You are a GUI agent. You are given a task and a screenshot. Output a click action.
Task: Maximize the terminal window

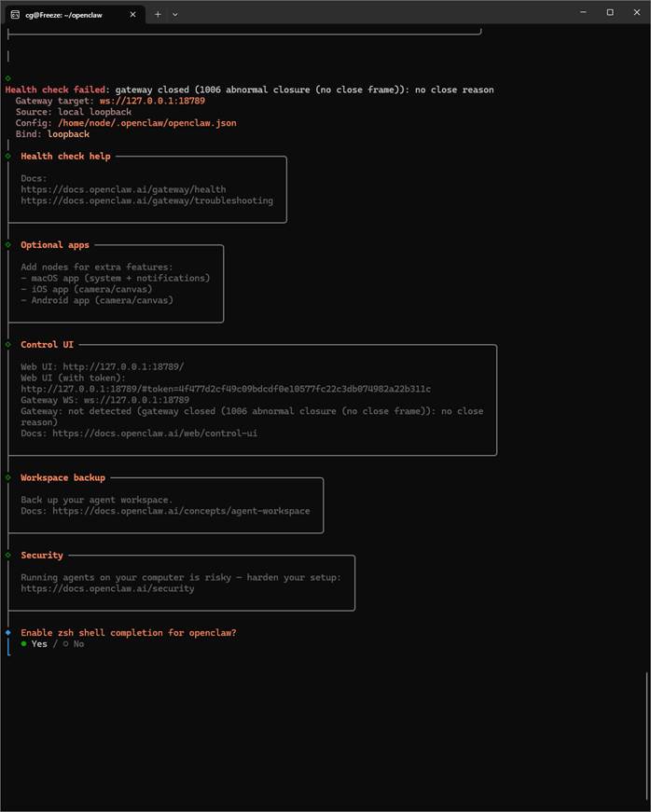tap(610, 13)
